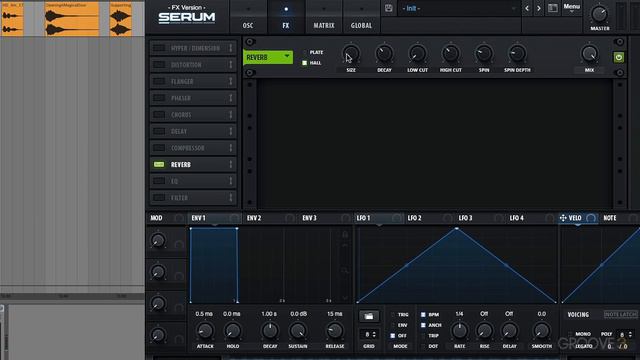Enable the Chorus effect toggle
Screen dimensions: 640x360
tap(159, 115)
